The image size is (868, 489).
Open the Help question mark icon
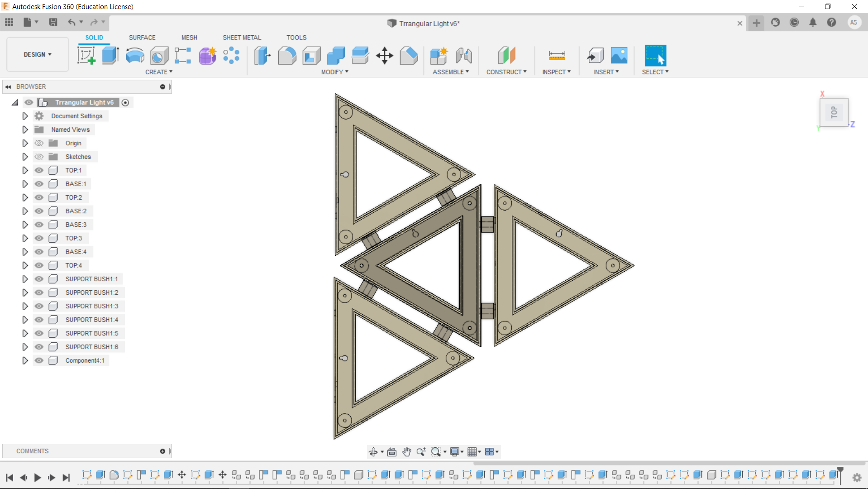click(x=831, y=22)
